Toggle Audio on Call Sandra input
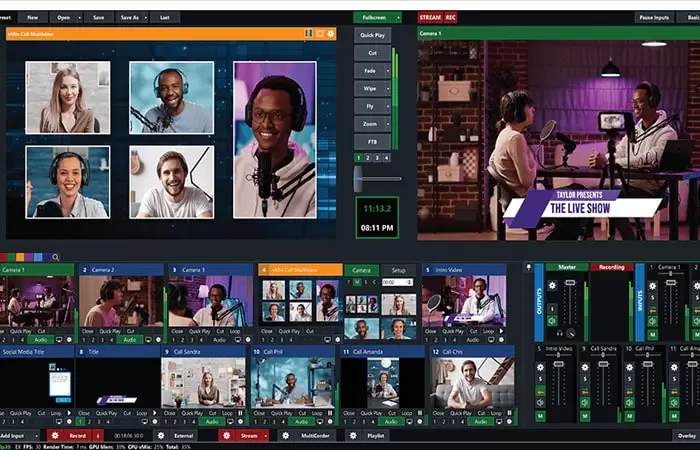This screenshot has height=450, width=700. pos(212,421)
